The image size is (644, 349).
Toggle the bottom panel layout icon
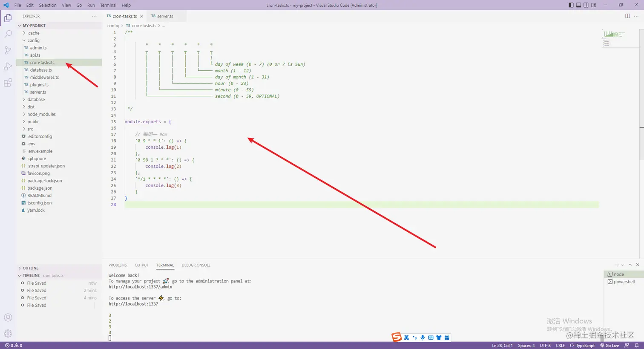pos(578,5)
